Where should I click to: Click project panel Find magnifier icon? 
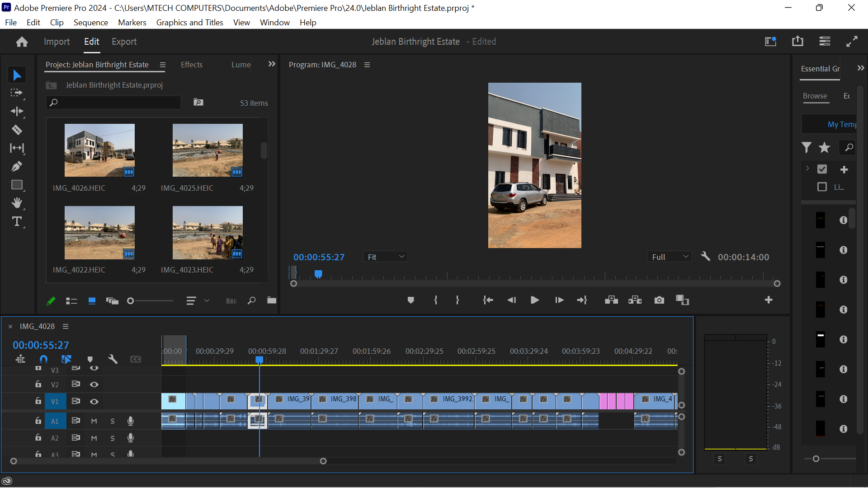point(251,300)
